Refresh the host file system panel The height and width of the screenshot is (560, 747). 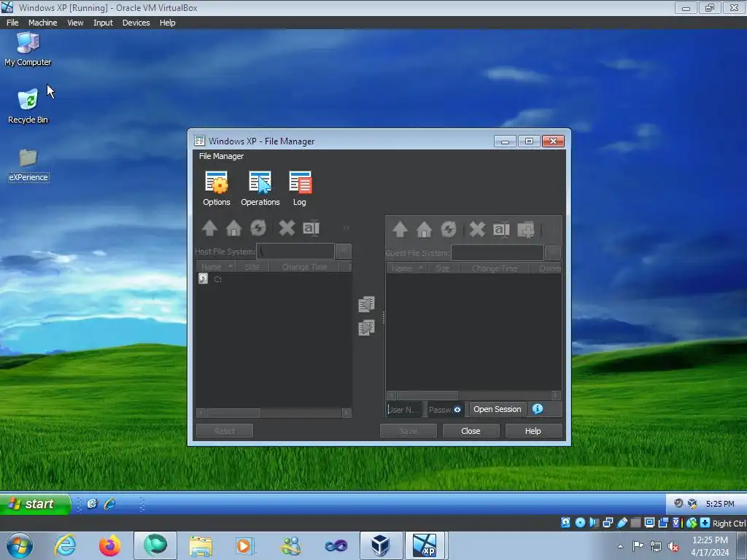(x=258, y=228)
